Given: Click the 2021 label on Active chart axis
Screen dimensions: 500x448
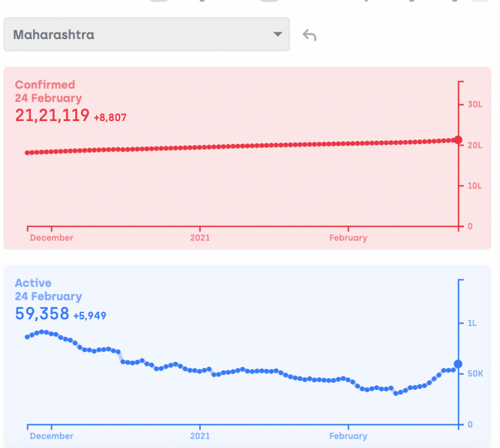Looking at the screenshot, I should coord(200,436).
